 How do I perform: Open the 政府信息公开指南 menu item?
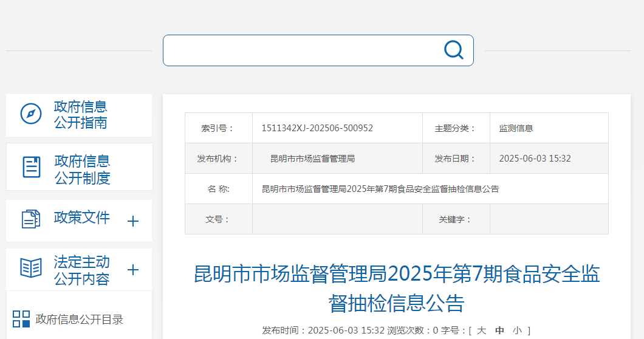(80, 115)
